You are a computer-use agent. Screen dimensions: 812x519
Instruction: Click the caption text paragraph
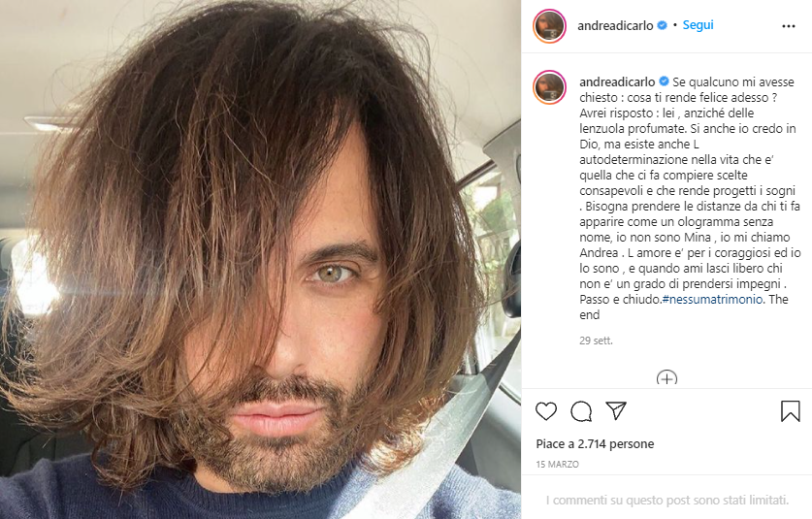[x=691, y=198]
